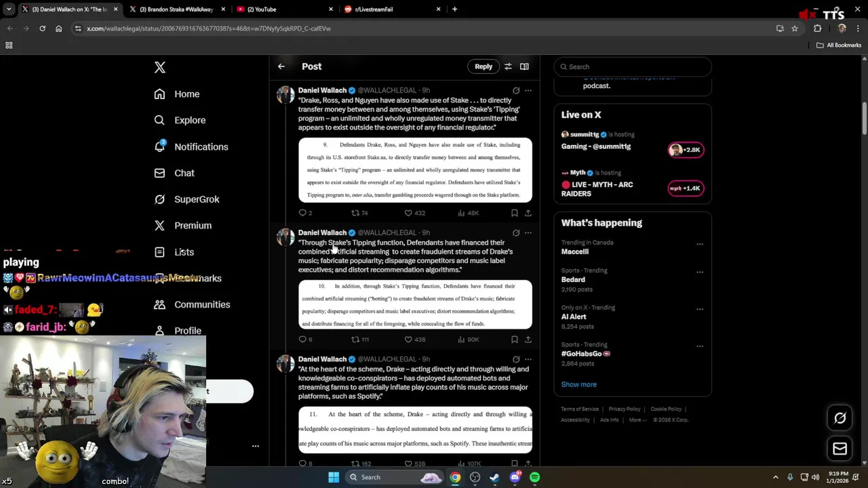Repost the post with 74 reposts
Screen dimensions: 868x488
pos(359,213)
